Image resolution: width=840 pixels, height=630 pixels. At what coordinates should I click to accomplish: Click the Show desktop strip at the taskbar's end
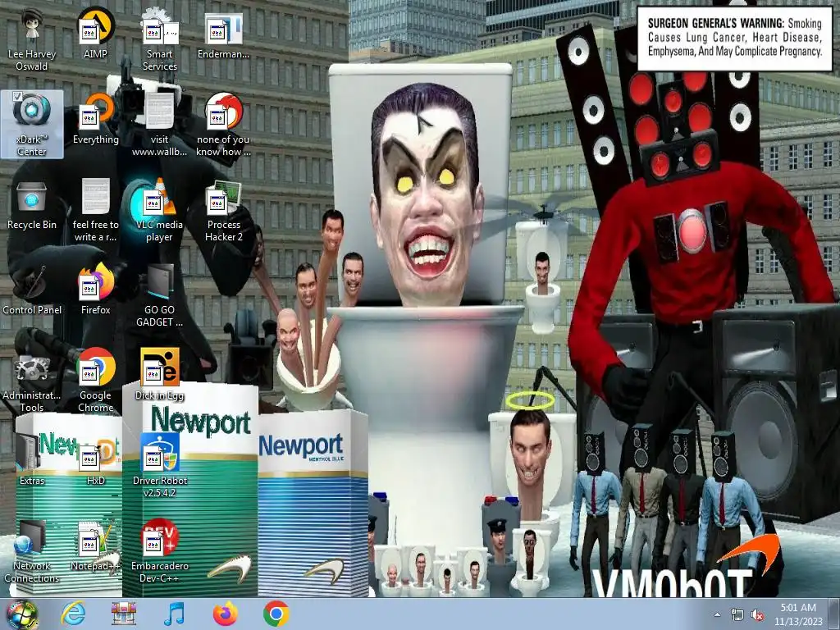point(834,614)
